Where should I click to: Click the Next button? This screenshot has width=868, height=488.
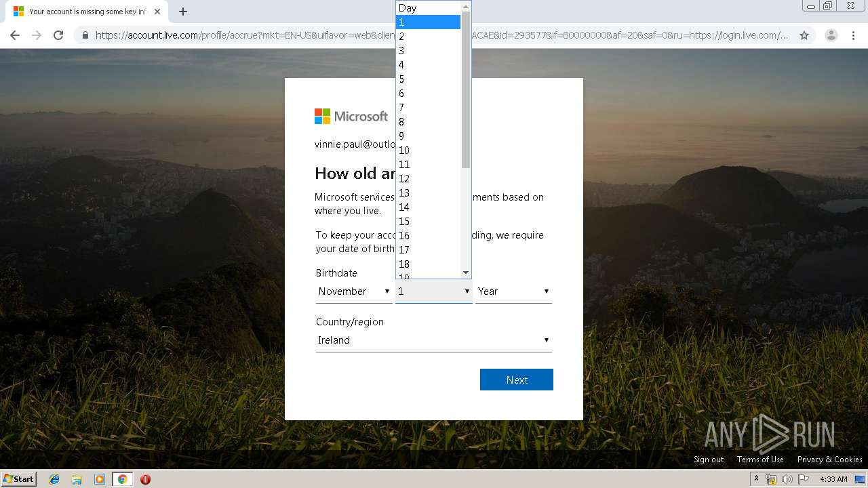point(517,380)
